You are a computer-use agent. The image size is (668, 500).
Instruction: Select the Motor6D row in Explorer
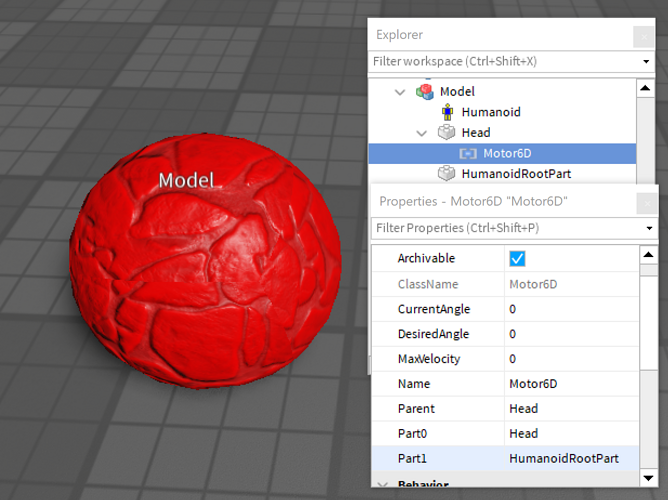pyautogui.click(x=502, y=153)
